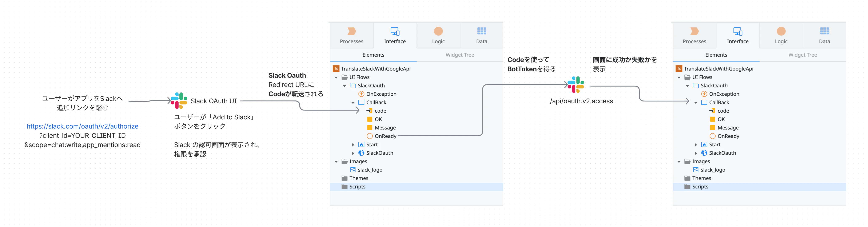868x227 pixels.
Task: Collapse SlackOauth flow in left panel
Action: [x=344, y=86]
